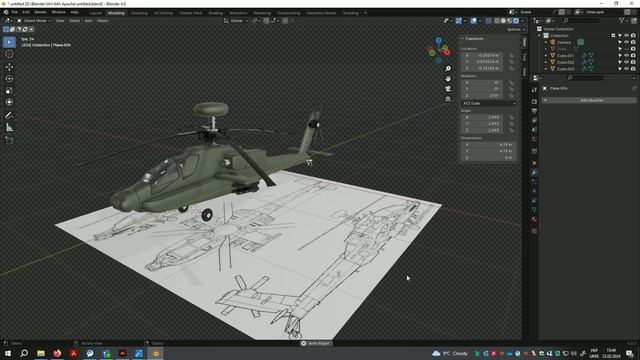Toggle viewport visibility of Cube.002
Viewport: 640px width, 360px height.
coord(627,62)
